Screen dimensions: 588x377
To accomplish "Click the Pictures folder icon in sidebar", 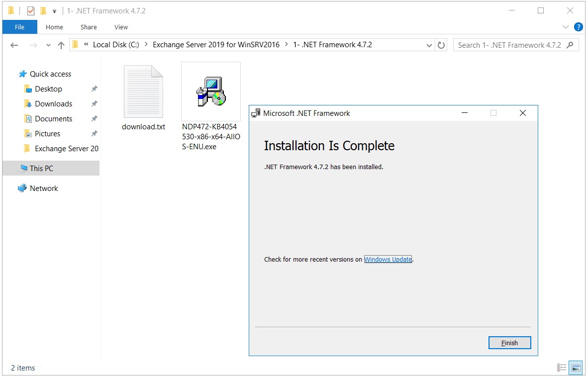I will pos(28,134).
